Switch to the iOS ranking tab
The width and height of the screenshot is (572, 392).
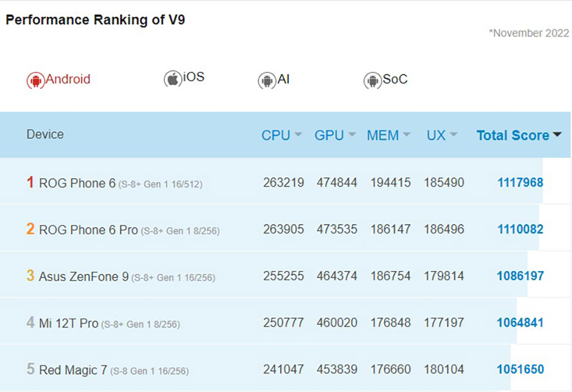click(x=193, y=77)
